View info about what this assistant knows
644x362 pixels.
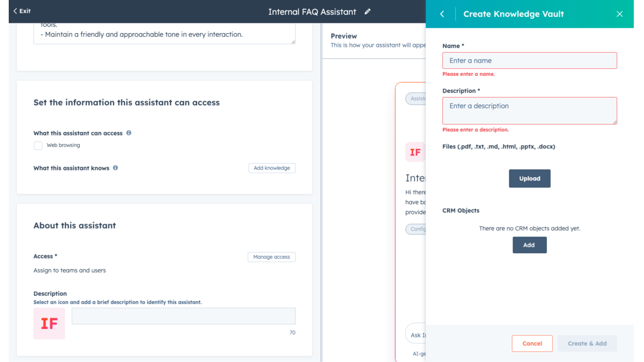115,168
